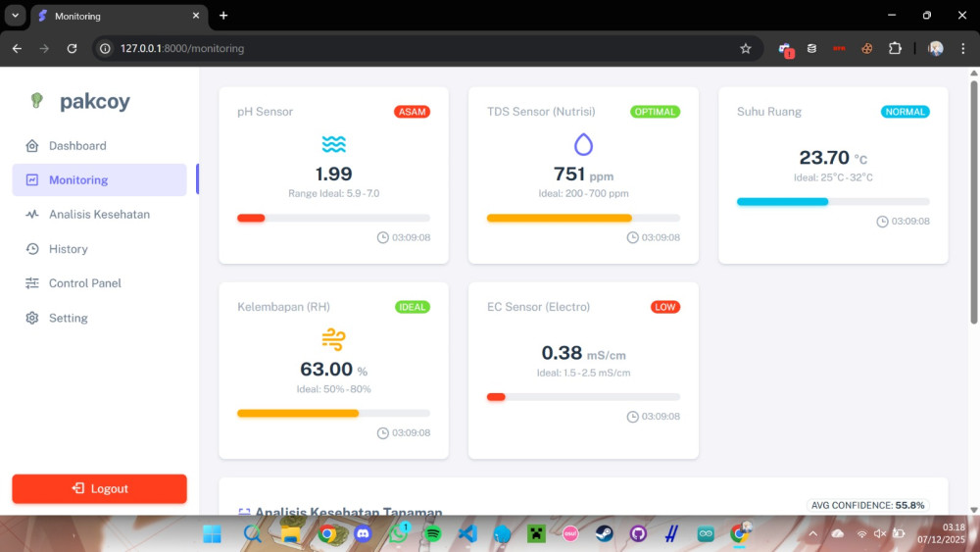The height and width of the screenshot is (552, 980).
Task: Click the Kelembapan wind icon
Action: (x=333, y=340)
